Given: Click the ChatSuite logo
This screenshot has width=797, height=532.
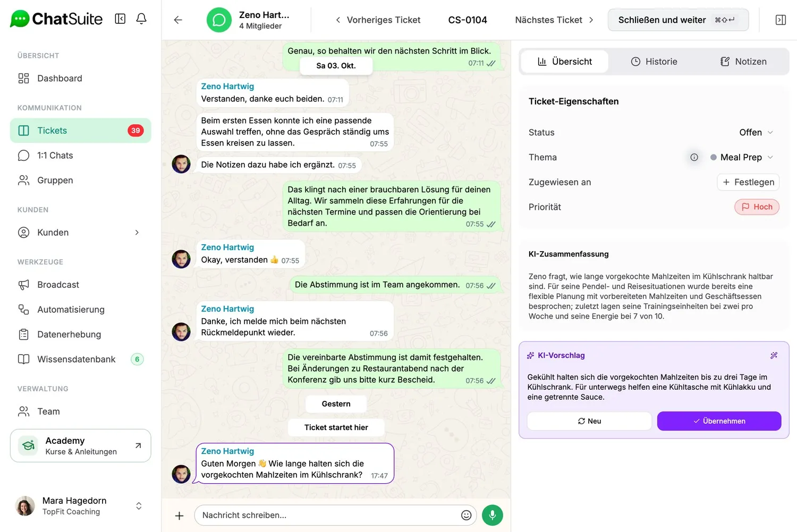Looking at the screenshot, I should tap(56, 19).
